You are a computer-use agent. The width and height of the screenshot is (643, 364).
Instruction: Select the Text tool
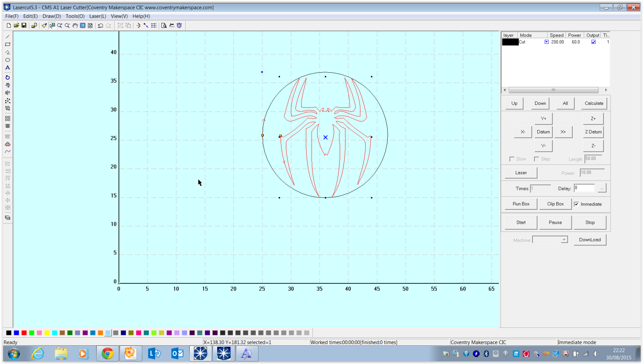[7, 68]
